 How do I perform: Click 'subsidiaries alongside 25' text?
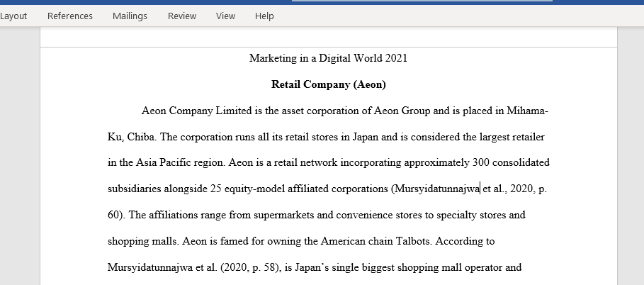pyautogui.click(x=164, y=189)
